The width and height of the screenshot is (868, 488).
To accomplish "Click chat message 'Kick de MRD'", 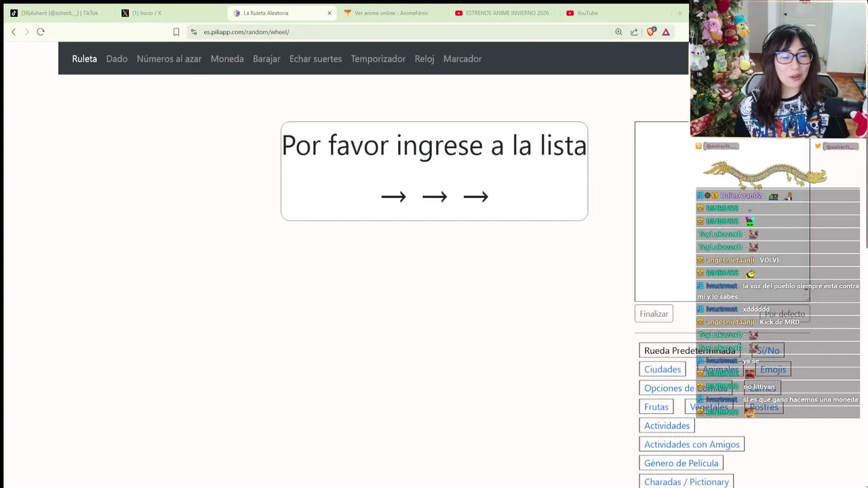I will [779, 322].
